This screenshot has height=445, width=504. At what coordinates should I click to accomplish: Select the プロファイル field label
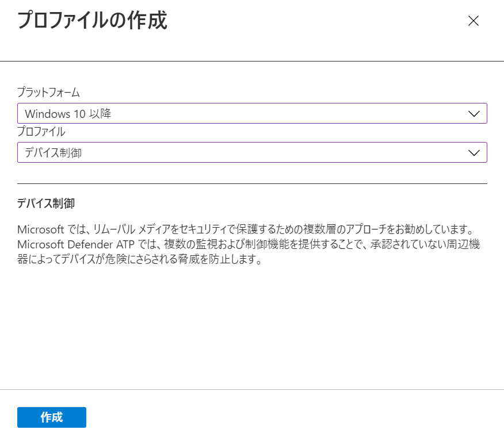click(x=41, y=132)
